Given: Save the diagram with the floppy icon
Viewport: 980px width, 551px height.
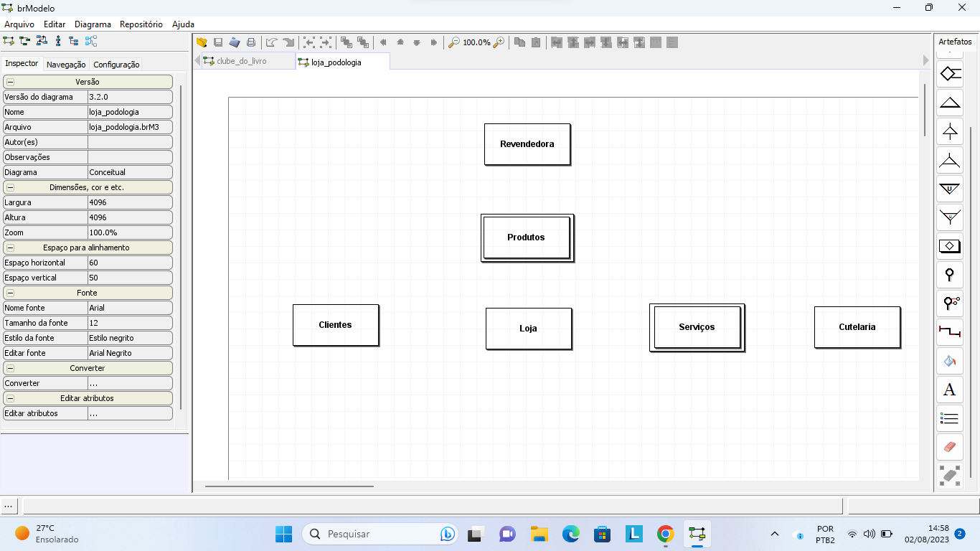Looking at the screenshot, I should (218, 42).
